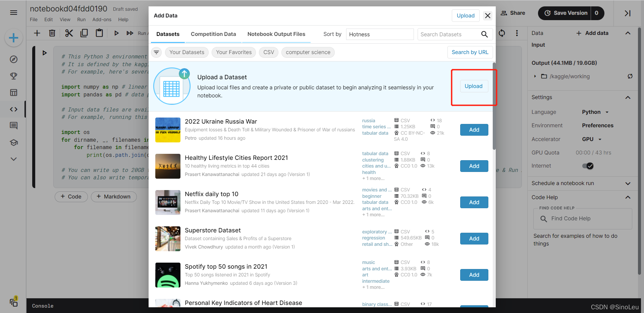This screenshot has width=644, height=313.
Task: Filter by CSV chip
Action: point(269,52)
